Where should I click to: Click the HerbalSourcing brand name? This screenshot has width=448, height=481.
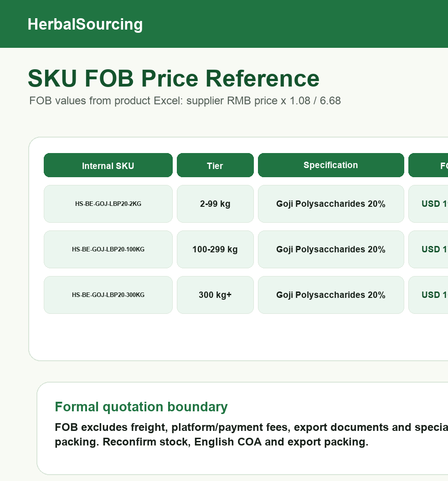(x=85, y=24)
